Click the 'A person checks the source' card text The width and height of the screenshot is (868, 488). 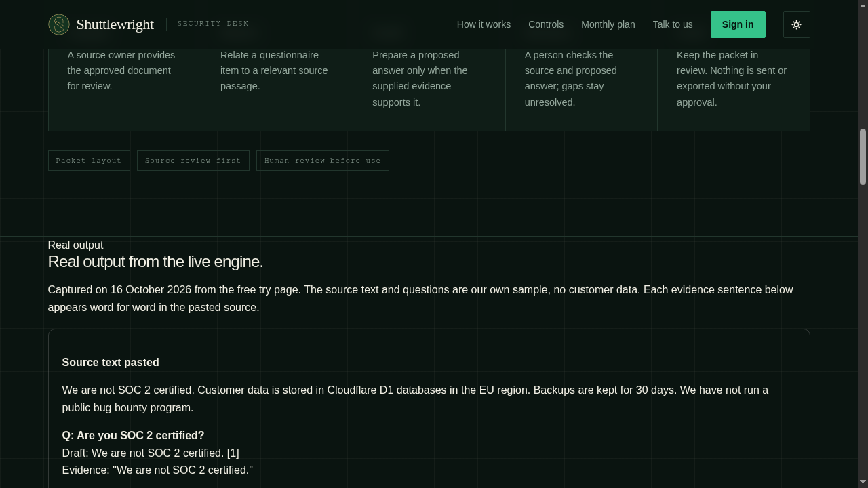(571, 79)
